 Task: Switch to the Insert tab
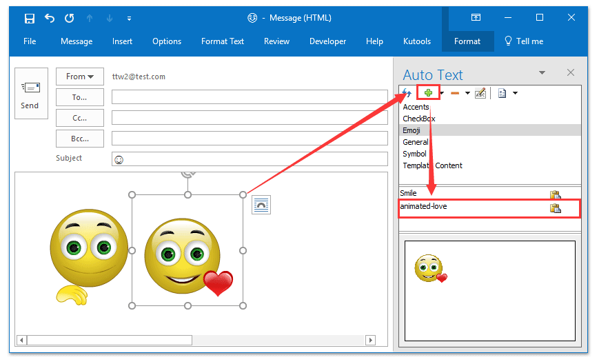(122, 41)
